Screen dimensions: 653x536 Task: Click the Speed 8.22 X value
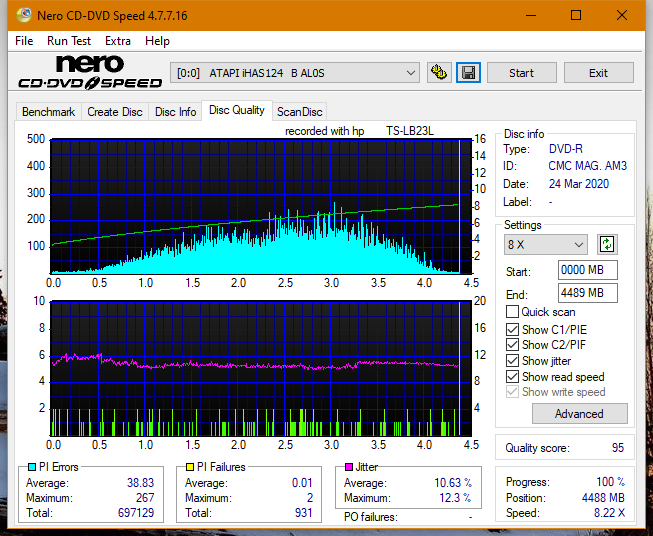[x=609, y=513]
